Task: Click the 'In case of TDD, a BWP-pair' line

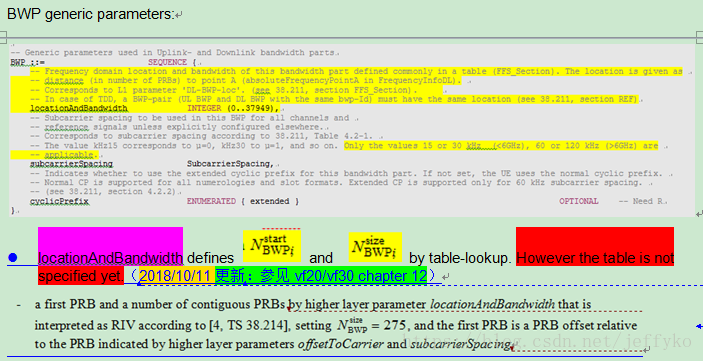Action: pos(334,100)
